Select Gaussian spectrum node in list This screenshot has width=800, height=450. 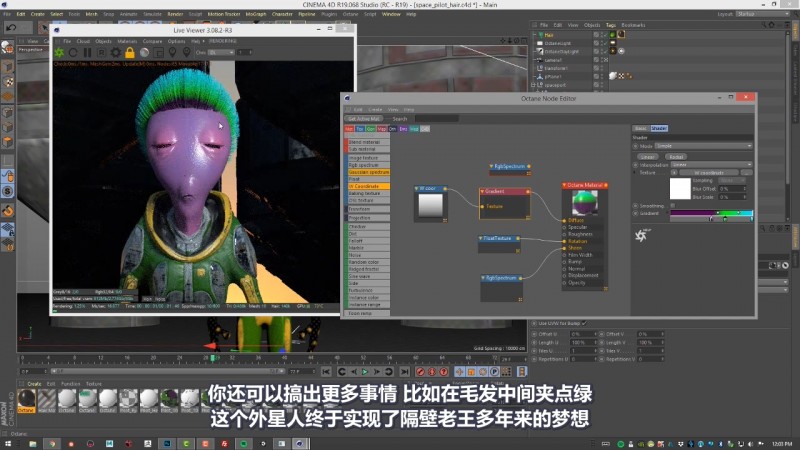368,172
